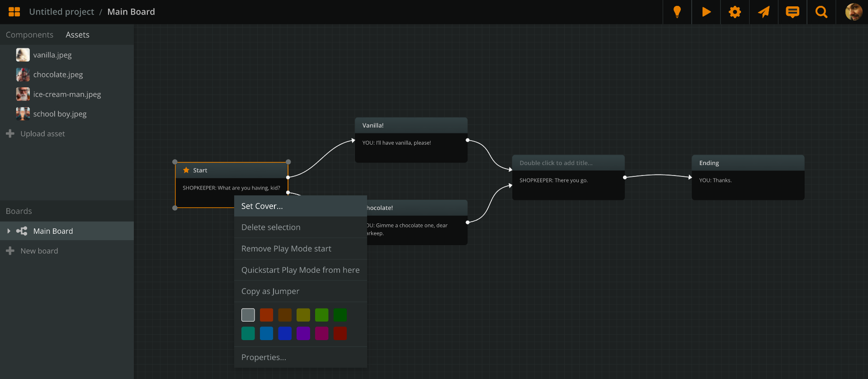
Task: Switch to the Components tab
Action: coord(29,35)
